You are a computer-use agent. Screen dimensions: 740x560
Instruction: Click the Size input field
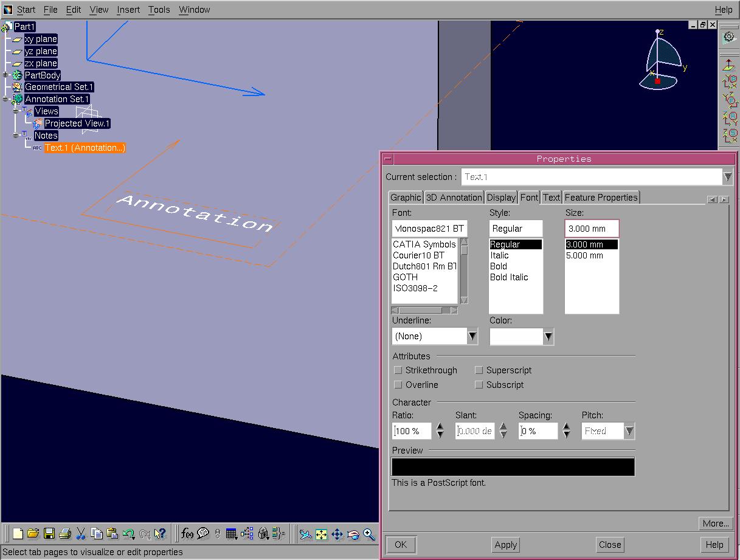pos(592,229)
